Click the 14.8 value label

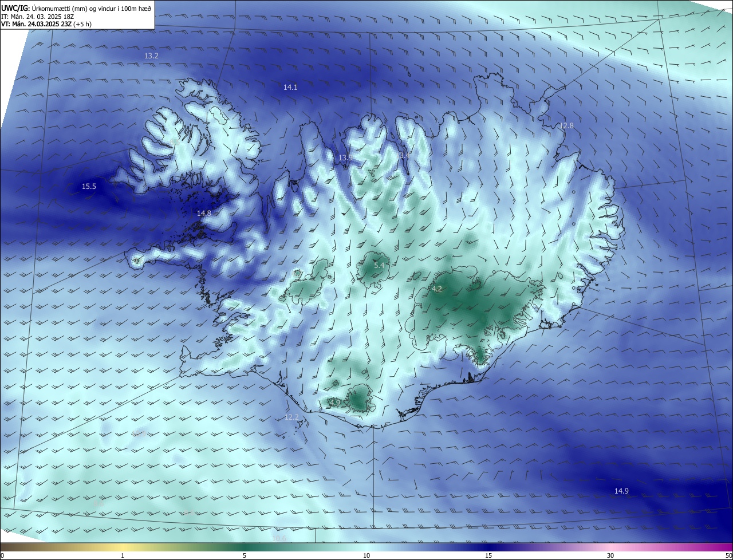pyautogui.click(x=204, y=213)
